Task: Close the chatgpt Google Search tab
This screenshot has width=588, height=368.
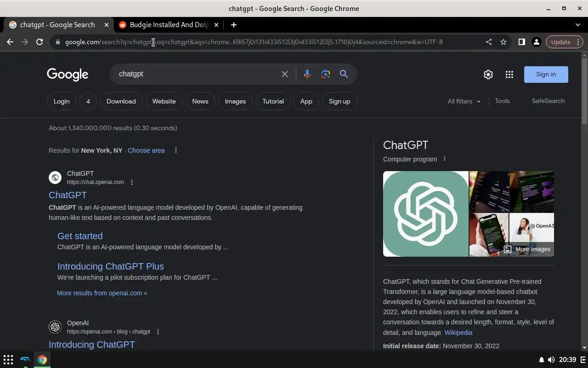Action: (x=107, y=25)
